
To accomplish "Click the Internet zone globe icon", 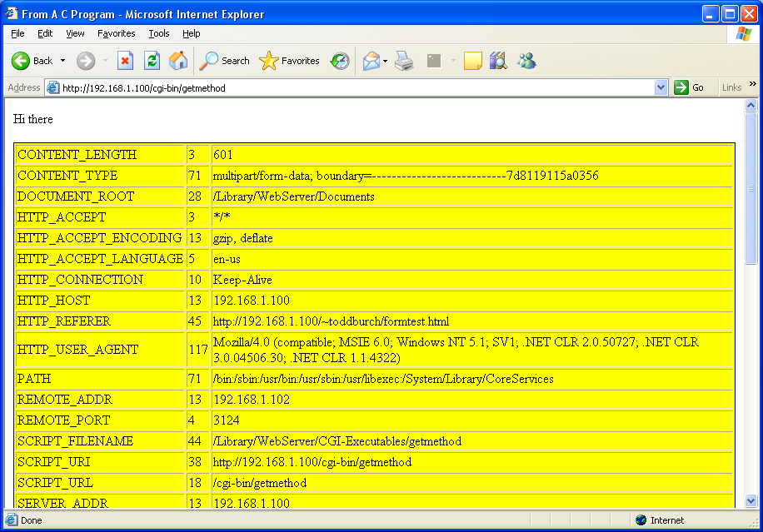I will (x=641, y=520).
